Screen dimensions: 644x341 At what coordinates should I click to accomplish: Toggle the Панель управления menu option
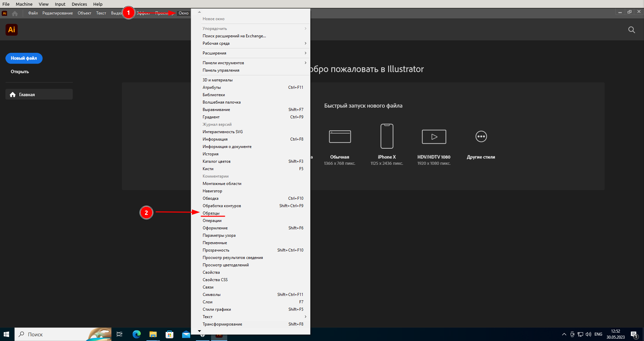221,70
